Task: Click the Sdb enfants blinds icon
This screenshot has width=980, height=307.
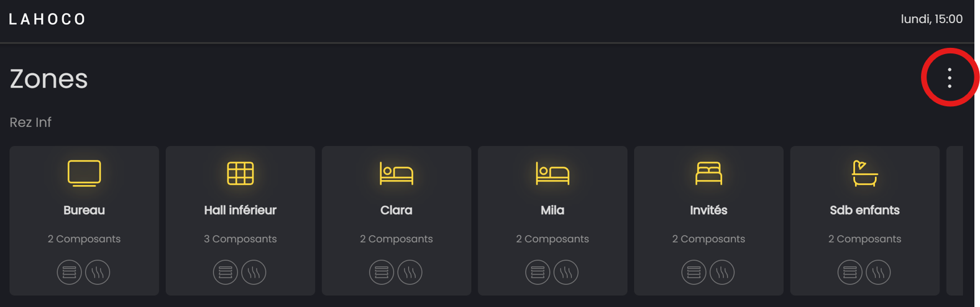Action: 850,272
